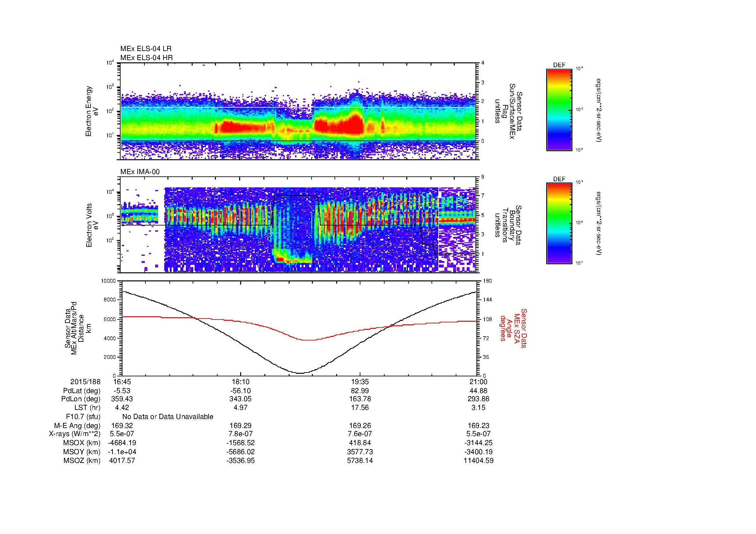The width and height of the screenshot is (756, 534).
Task: Click the 'Electron Volts eV' axis label
Action: pos(92,225)
